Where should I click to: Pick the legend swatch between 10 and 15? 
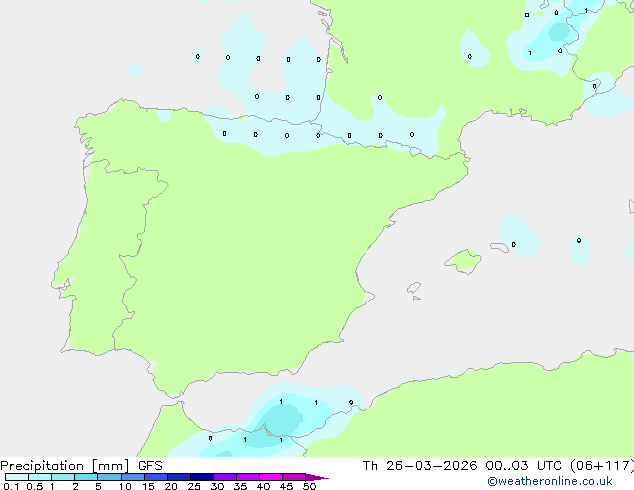(133, 477)
